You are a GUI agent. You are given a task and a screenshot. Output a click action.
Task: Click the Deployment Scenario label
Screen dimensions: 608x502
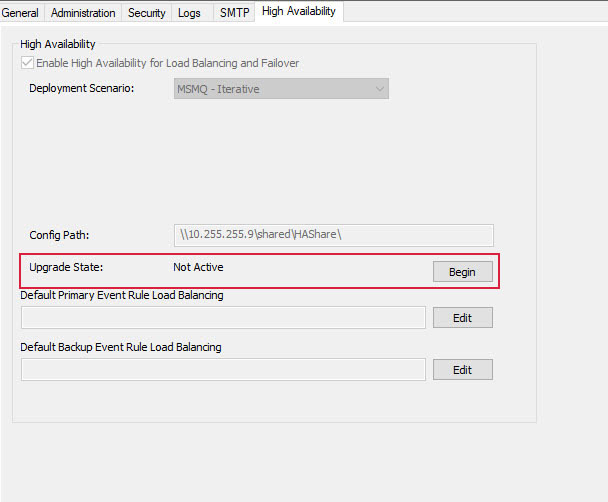point(82,89)
